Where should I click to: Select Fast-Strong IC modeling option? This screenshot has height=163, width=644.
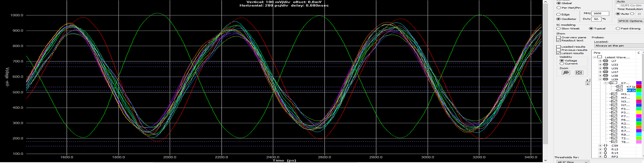tap(618, 29)
